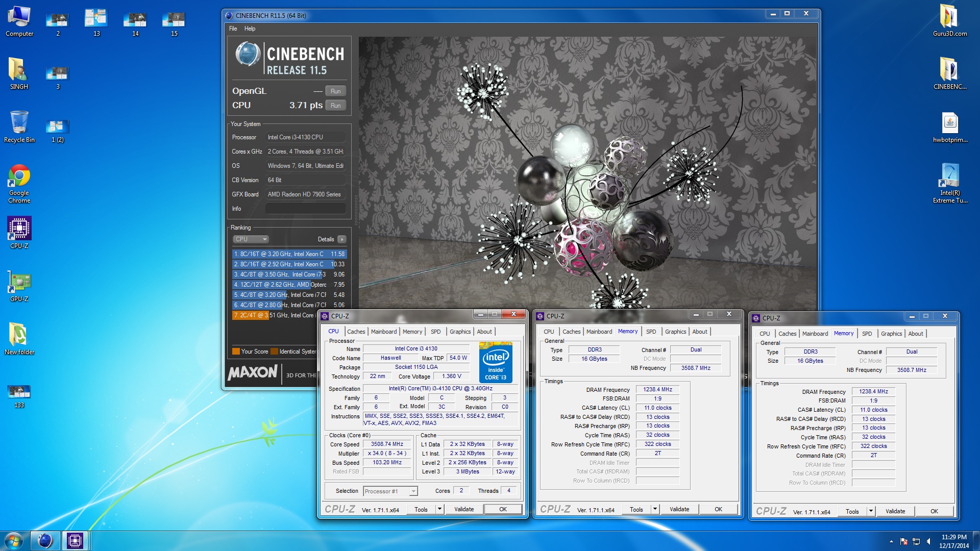The width and height of the screenshot is (980, 551).
Task: Click Cinebench taskbar icon
Action: (x=45, y=541)
